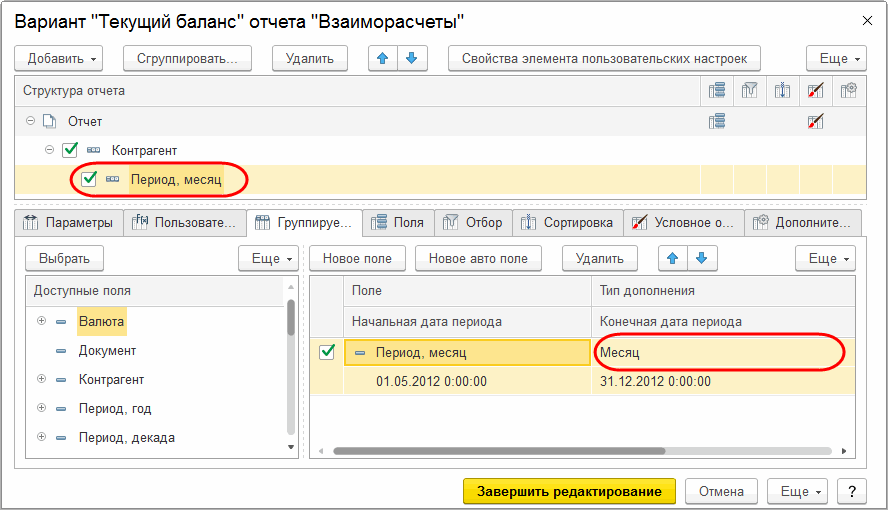888x510 pixels.
Task: Click conditional appearance icon in structure header
Action: coord(816,91)
